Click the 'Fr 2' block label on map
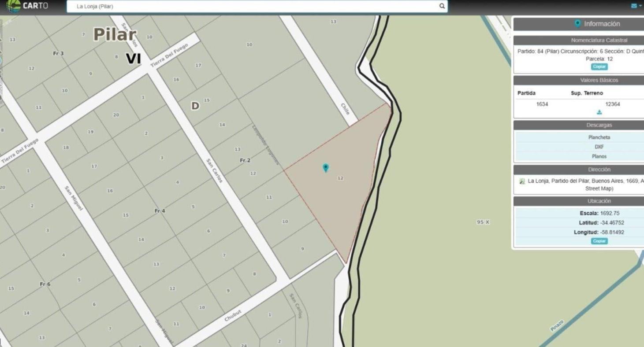This screenshot has height=347, width=644. point(245,160)
